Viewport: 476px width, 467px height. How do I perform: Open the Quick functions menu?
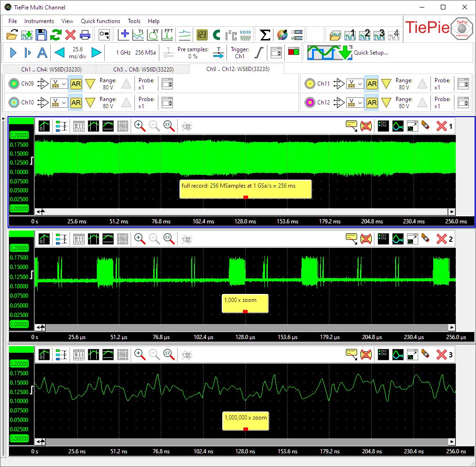coord(100,21)
